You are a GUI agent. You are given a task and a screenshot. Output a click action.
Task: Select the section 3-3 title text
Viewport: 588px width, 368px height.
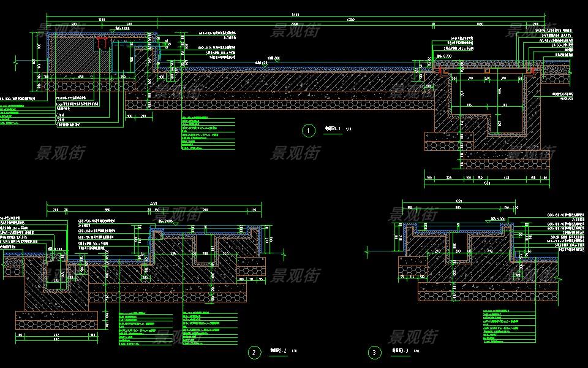tap(398, 352)
